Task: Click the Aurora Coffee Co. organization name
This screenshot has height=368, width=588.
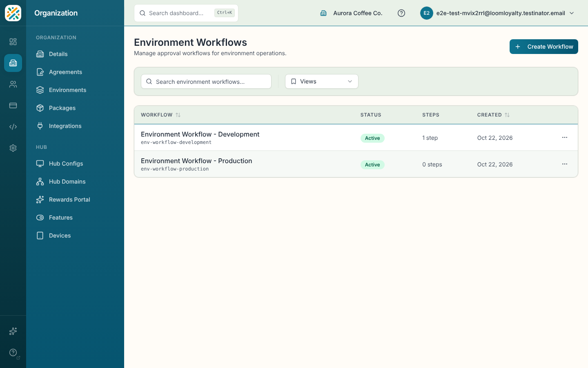Action: pos(358,13)
